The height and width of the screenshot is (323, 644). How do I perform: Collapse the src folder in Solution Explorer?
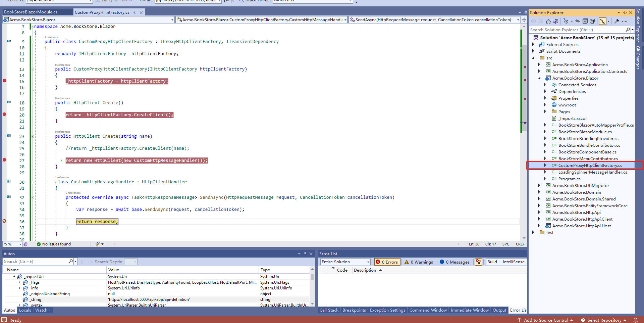tap(534, 58)
